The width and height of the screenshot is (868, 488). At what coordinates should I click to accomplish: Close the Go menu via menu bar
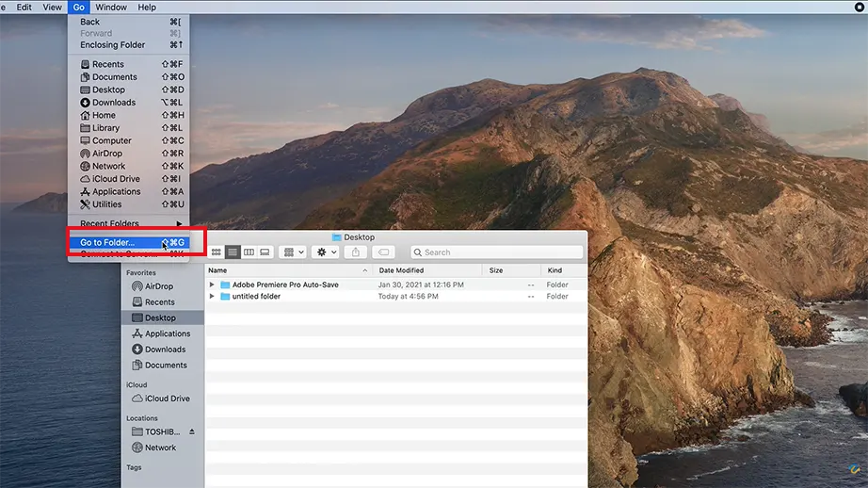point(78,8)
